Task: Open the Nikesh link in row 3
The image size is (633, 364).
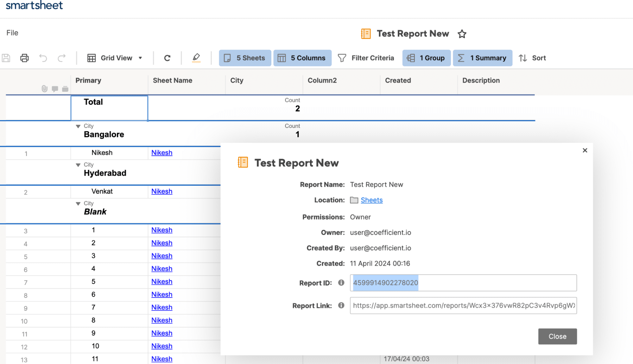Action: [x=162, y=230]
